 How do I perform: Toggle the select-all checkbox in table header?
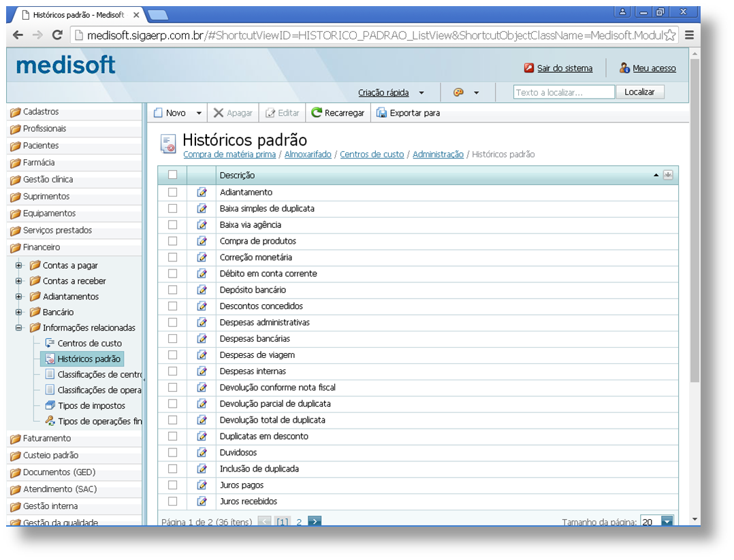point(173,174)
